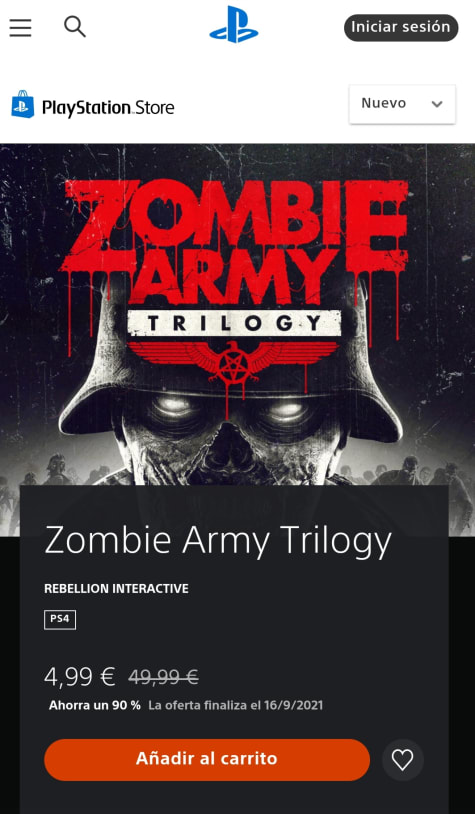This screenshot has height=814, width=475.
Task: Add game to wishlist with heart icon
Action: point(402,760)
